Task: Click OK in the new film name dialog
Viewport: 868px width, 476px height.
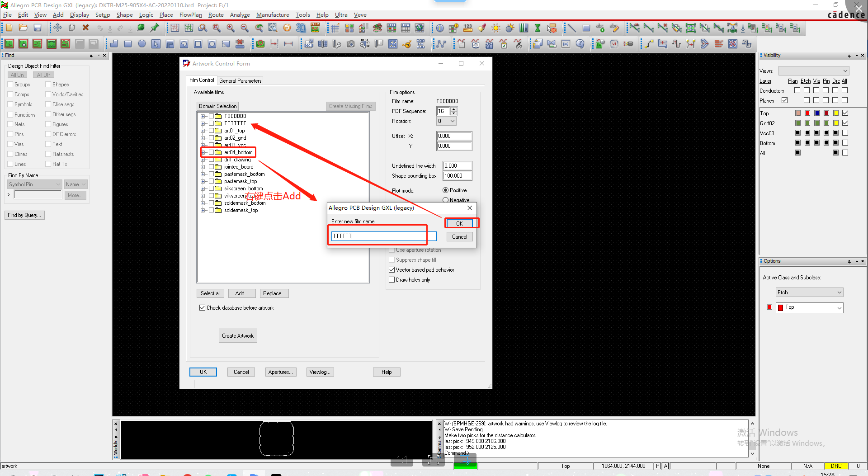Action: (x=459, y=223)
